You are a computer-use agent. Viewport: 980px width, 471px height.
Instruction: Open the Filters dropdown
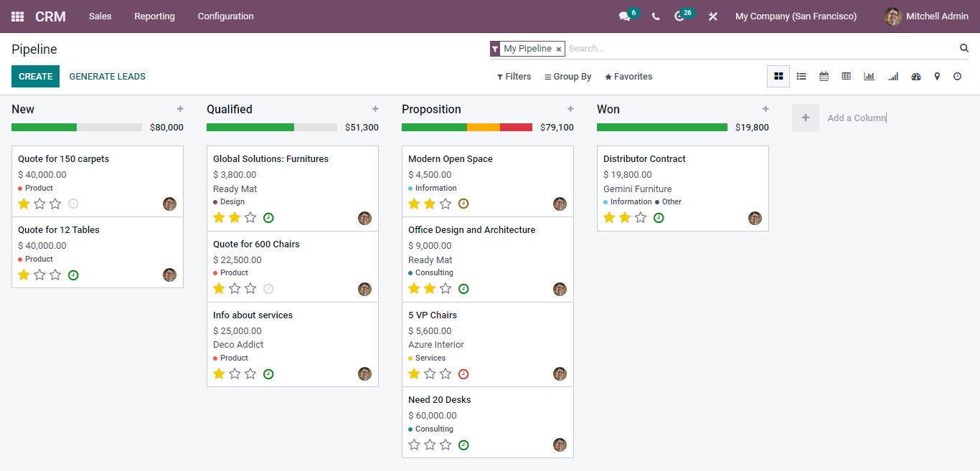click(x=514, y=77)
